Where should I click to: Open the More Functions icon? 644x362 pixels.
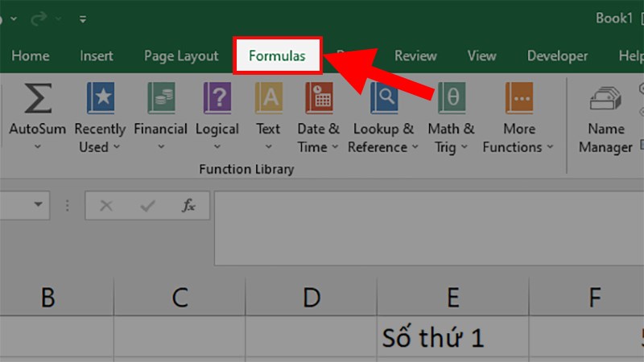(519, 98)
